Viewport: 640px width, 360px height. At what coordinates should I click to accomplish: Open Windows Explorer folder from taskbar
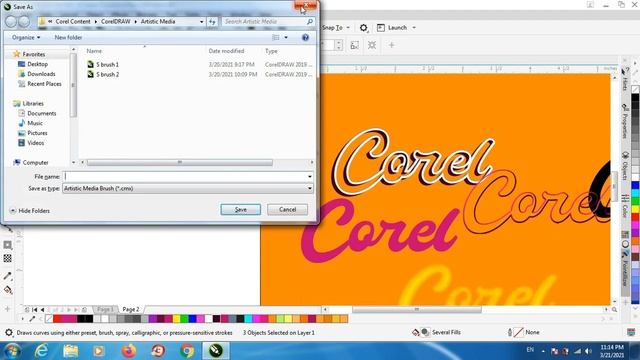pyautogui.click(x=71, y=351)
